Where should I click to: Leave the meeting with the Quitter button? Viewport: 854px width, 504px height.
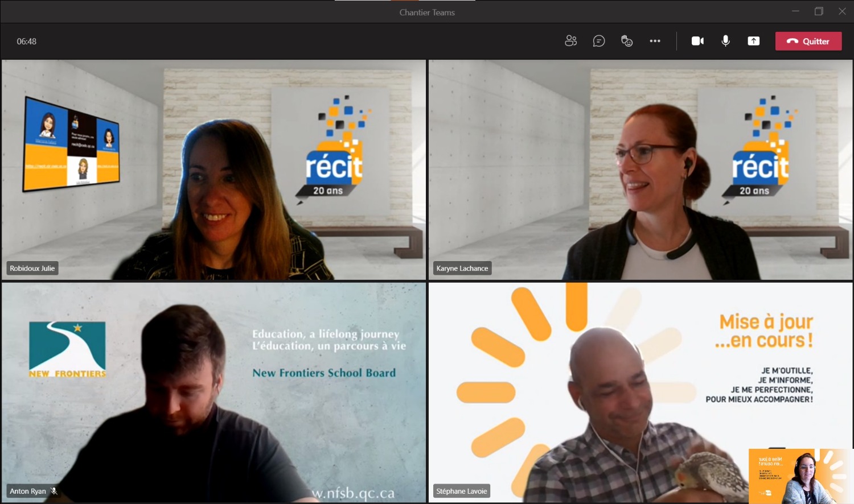[x=808, y=41]
